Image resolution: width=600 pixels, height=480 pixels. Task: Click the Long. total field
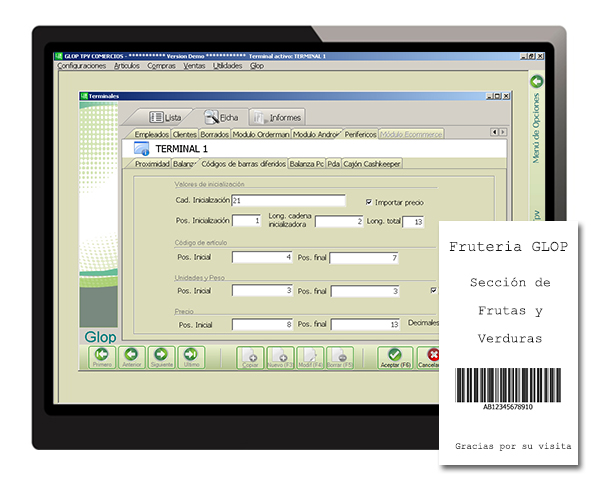(413, 222)
